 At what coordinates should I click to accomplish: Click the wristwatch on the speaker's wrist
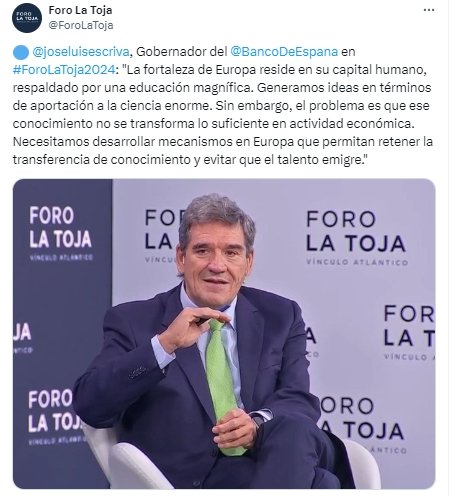click(261, 419)
